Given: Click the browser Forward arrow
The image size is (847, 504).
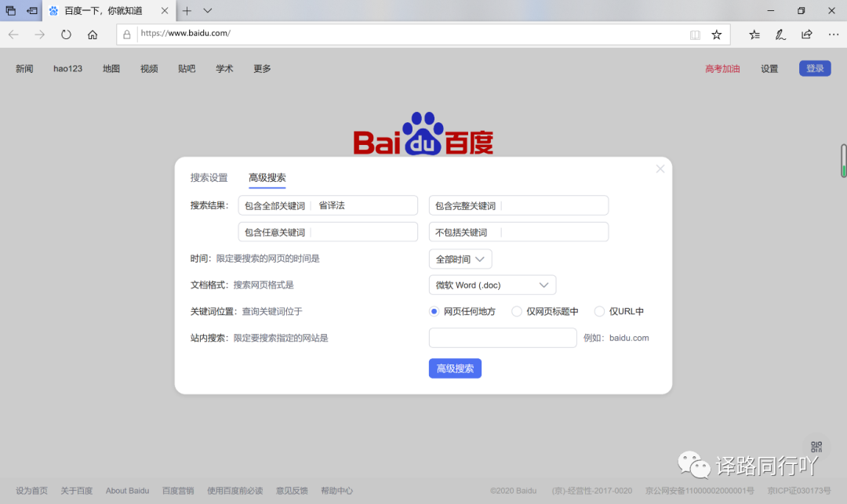Looking at the screenshot, I should pos(39,35).
